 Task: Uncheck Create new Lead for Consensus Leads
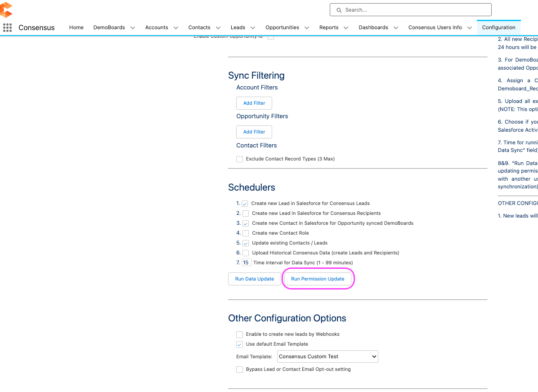245,204
